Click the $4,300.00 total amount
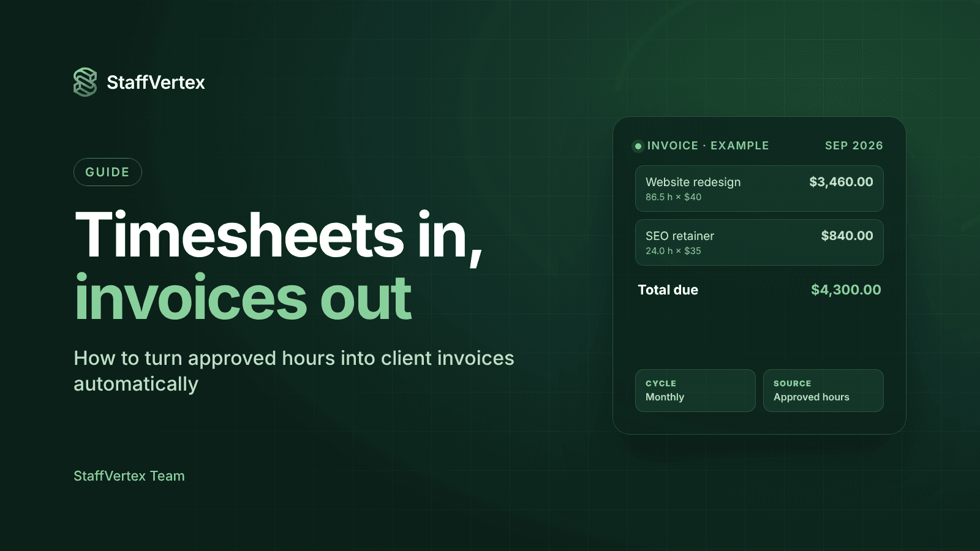 pos(846,290)
